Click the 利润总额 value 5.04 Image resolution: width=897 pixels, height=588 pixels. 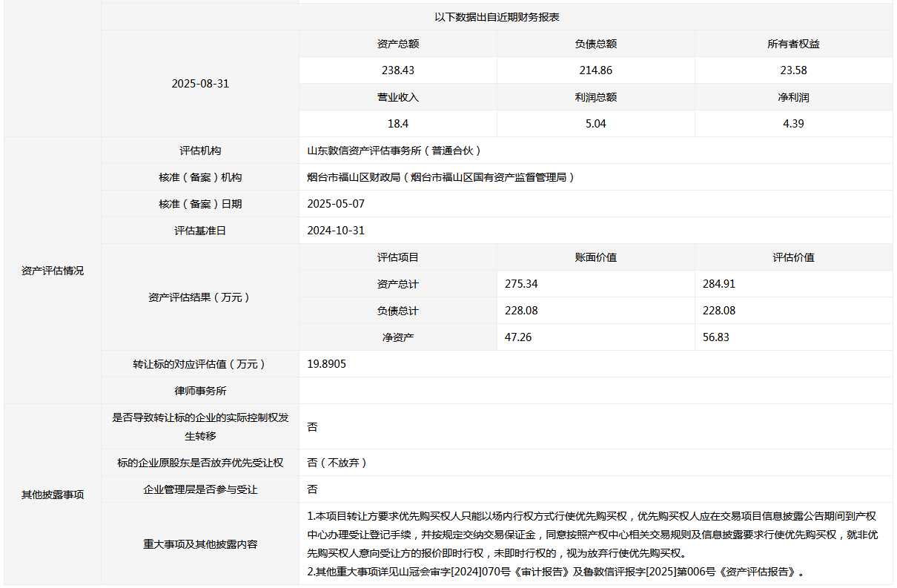point(595,124)
